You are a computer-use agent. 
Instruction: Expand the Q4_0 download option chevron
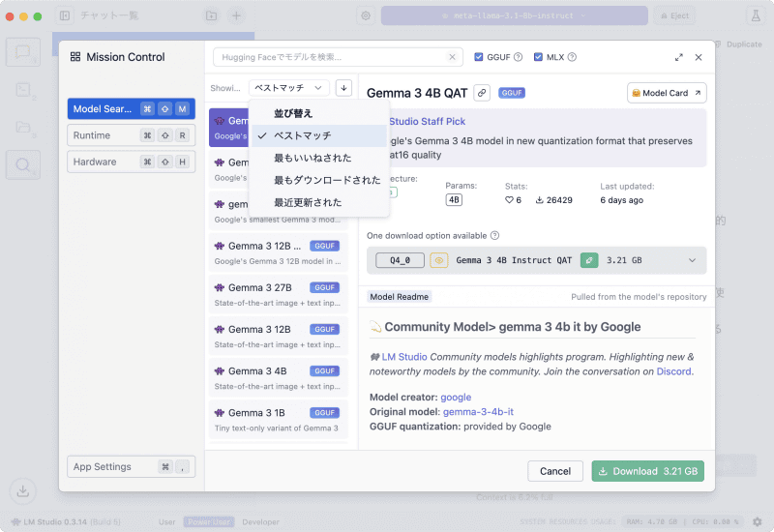coord(692,260)
